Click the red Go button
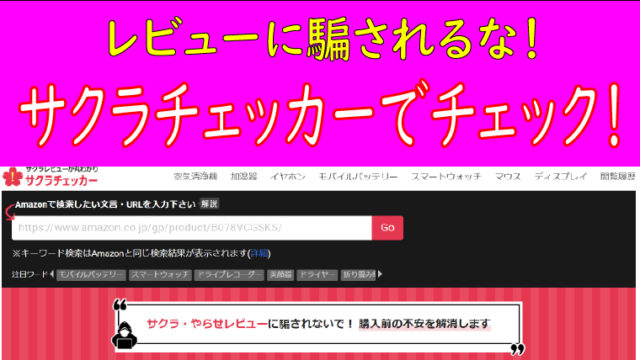640x360 pixels. 387,228
